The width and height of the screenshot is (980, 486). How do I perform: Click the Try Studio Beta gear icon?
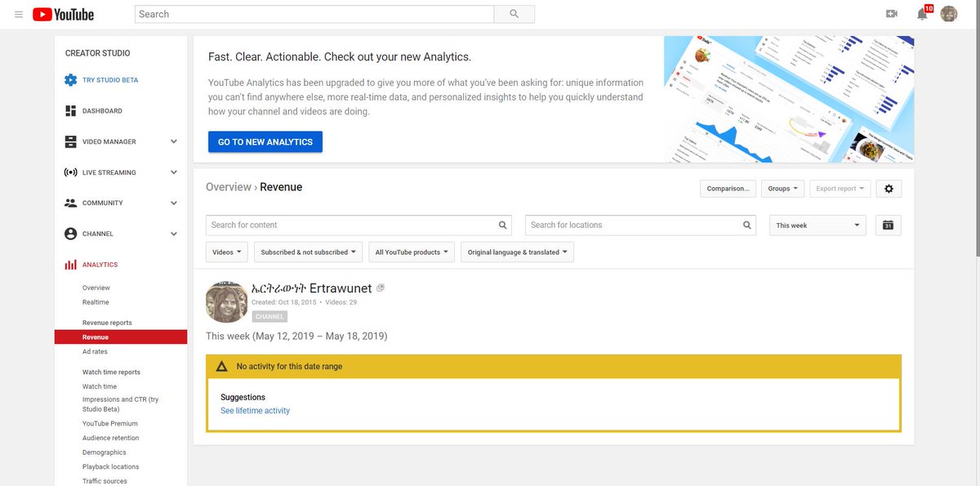(71, 80)
